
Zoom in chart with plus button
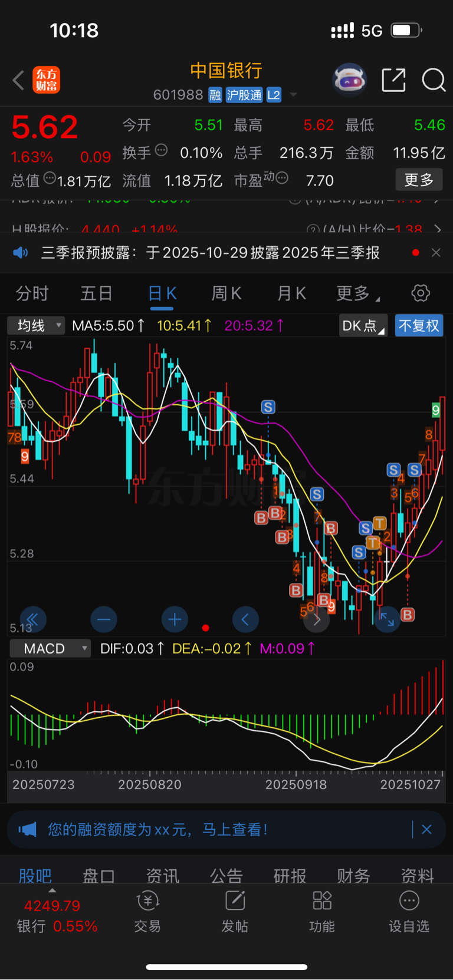click(x=175, y=619)
